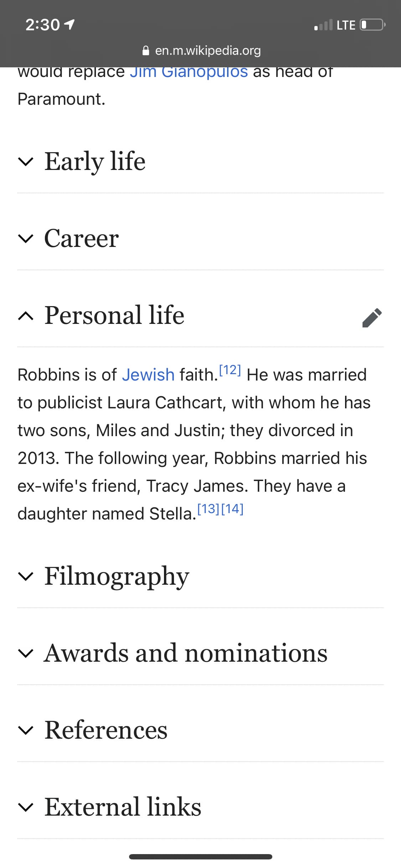Open citation footnote 12

230,370
